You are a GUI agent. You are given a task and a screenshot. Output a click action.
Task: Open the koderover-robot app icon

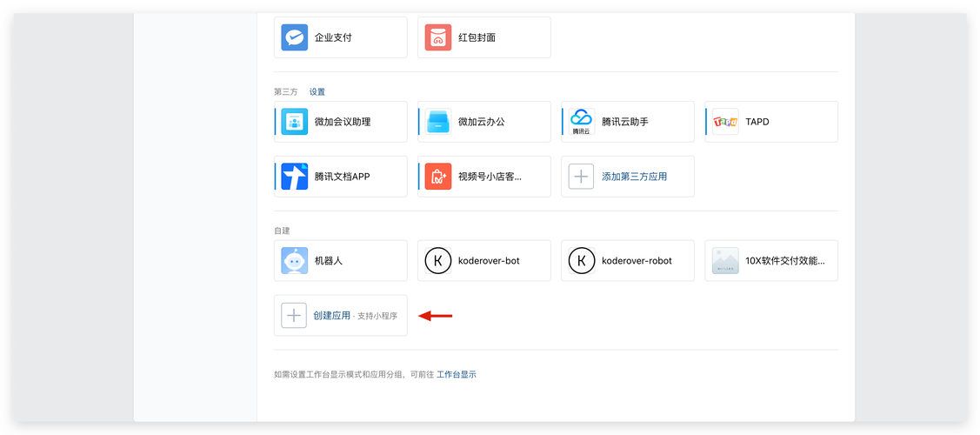[x=581, y=261]
